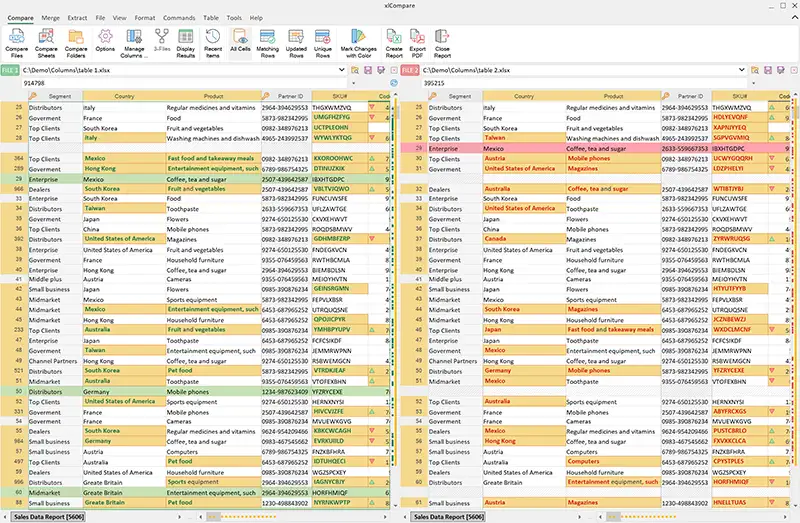The height and width of the screenshot is (523, 800).
Task: Expand the File 2 path dropdown
Action: [741, 70]
